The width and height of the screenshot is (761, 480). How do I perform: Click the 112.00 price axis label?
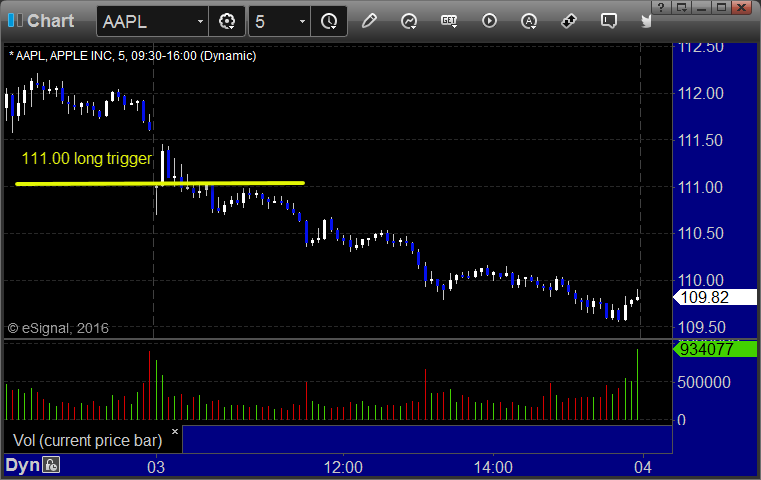coord(700,93)
